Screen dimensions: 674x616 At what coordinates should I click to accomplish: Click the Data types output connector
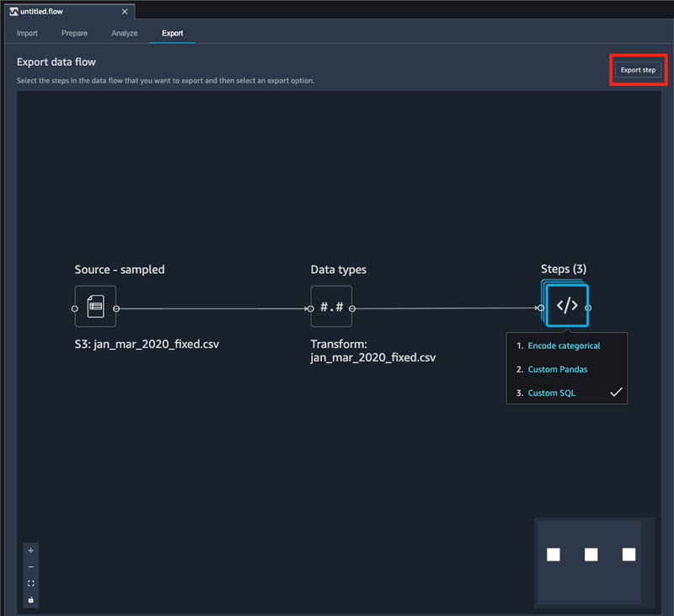[352, 308]
